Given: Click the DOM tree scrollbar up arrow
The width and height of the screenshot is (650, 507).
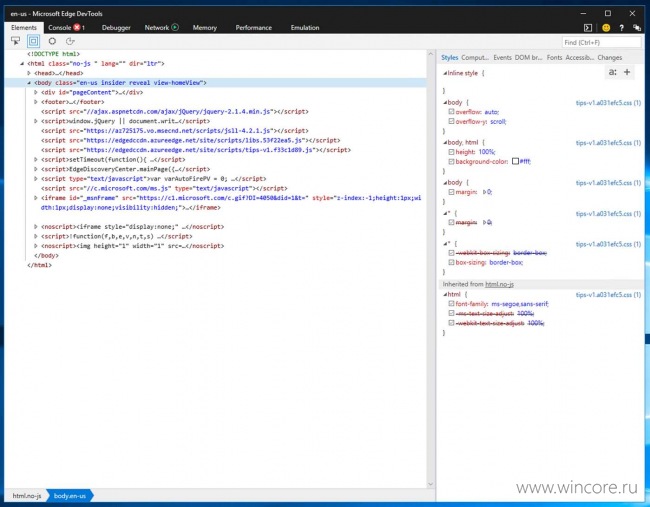Looking at the screenshot, I should point(430,54).
